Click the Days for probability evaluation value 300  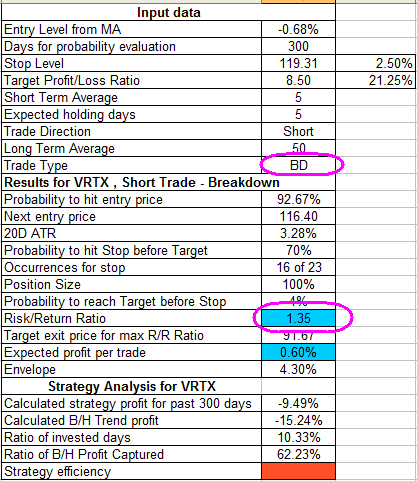(298, 46)
